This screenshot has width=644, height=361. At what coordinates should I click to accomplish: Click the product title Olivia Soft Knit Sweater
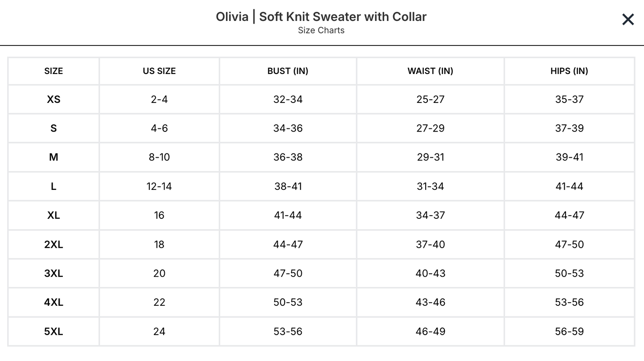[x=322, y=16]
